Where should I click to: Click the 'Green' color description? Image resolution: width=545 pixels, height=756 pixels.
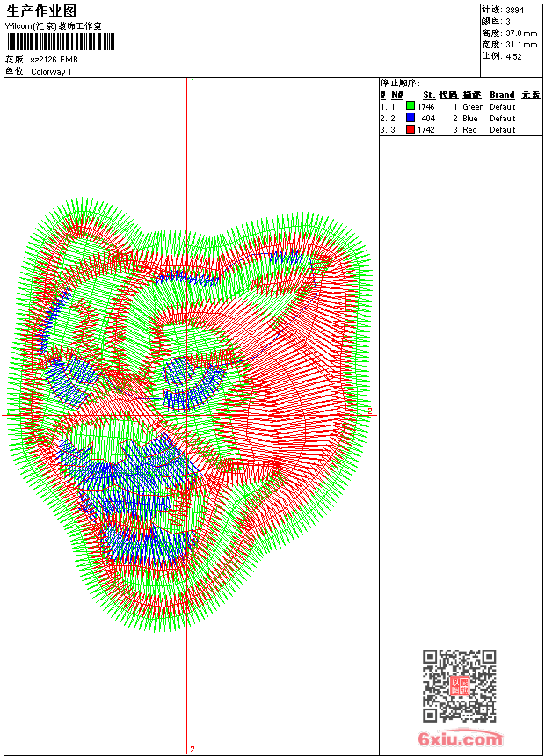pos(473,107)
